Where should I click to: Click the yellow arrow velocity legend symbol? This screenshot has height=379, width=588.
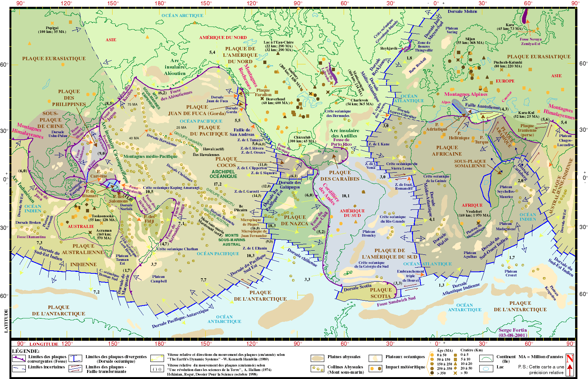(157, 358)
